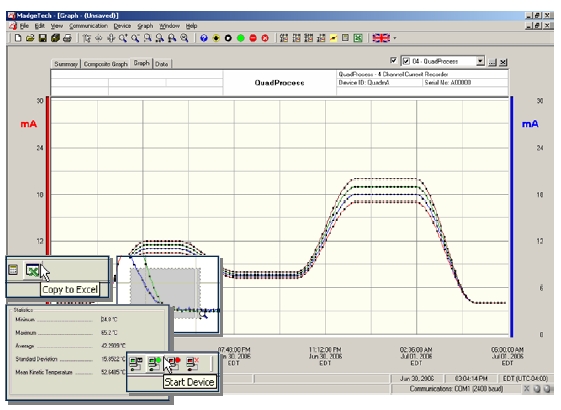Viewport: 561px width, 410px height.
Task: Toggle the checkbox left of the device dropdown box
Action: 393,60
